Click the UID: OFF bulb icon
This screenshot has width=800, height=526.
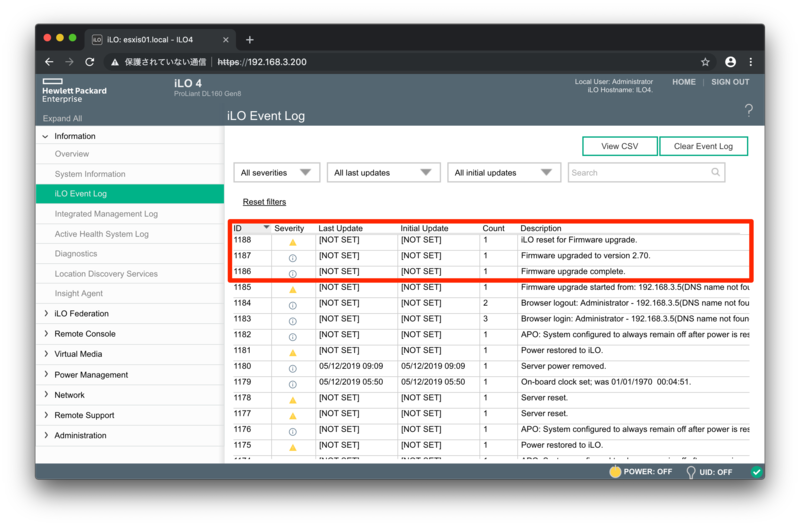(x=691, y=472)
